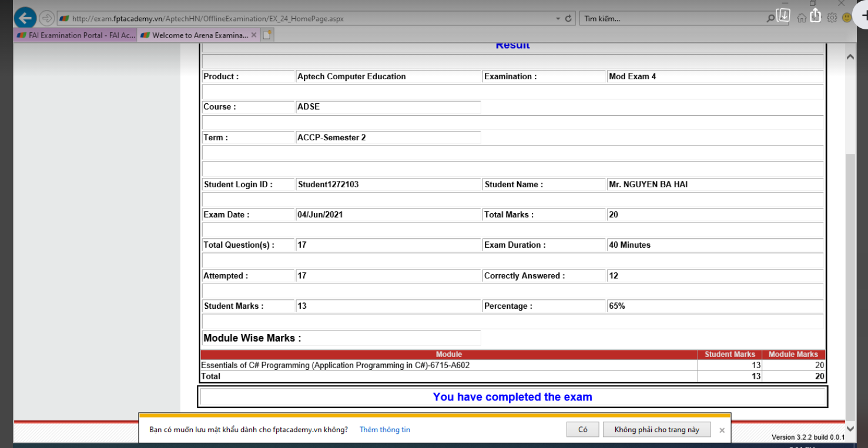Click the You have completed the exam message
The image size is (868, 448).
(512, 397)
